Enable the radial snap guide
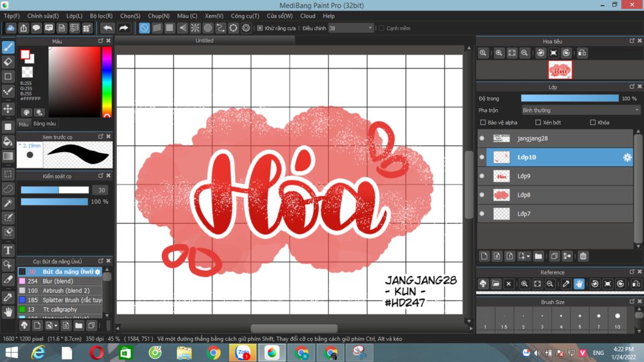 [195, 28]
